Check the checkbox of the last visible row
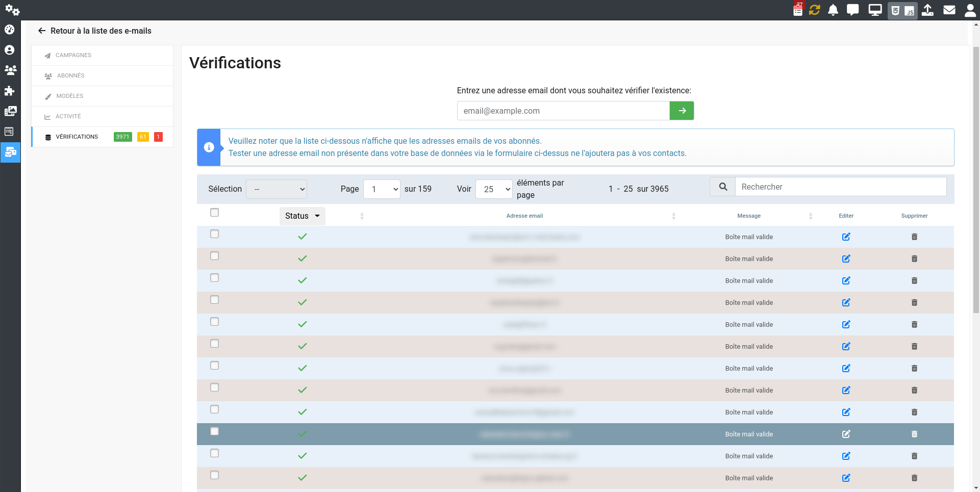 [x=215, y=475]
